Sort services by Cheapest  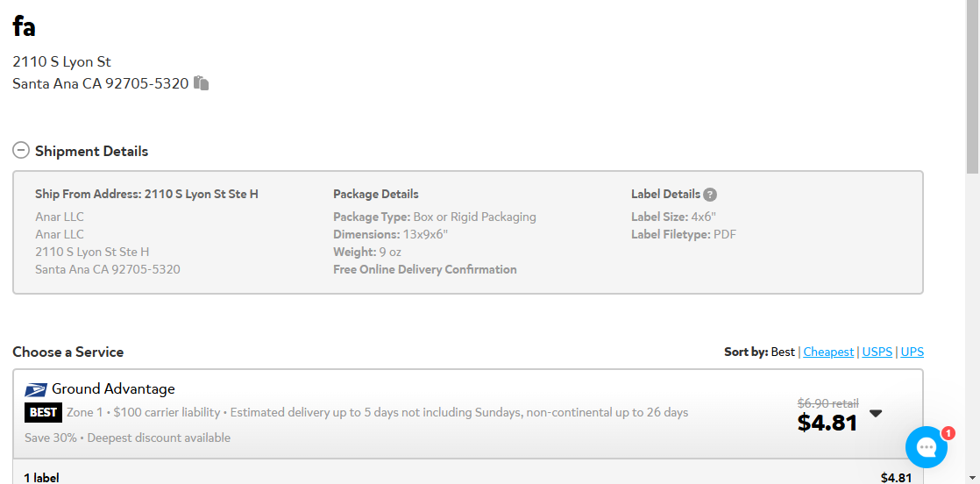tap(828, 352)
